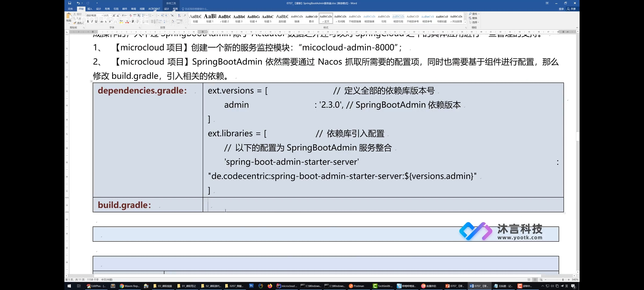Apply the 标题 2 style

point(224,18)
